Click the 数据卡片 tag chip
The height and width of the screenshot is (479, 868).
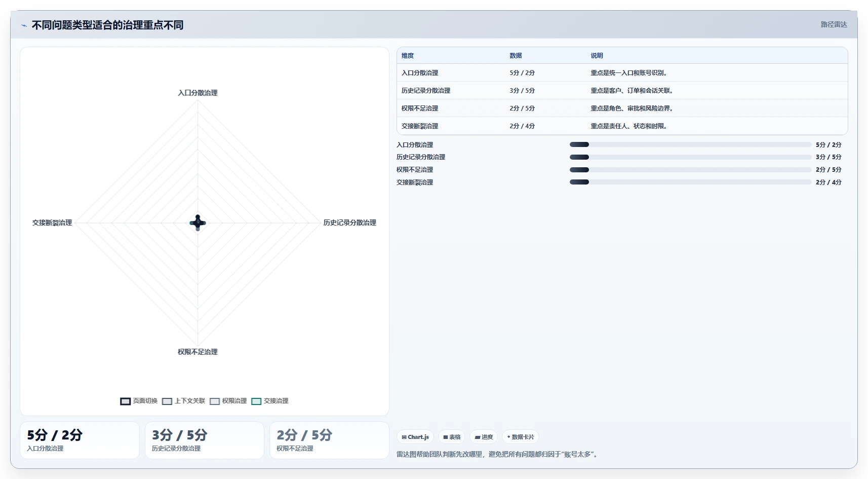(x=521, y=437)
